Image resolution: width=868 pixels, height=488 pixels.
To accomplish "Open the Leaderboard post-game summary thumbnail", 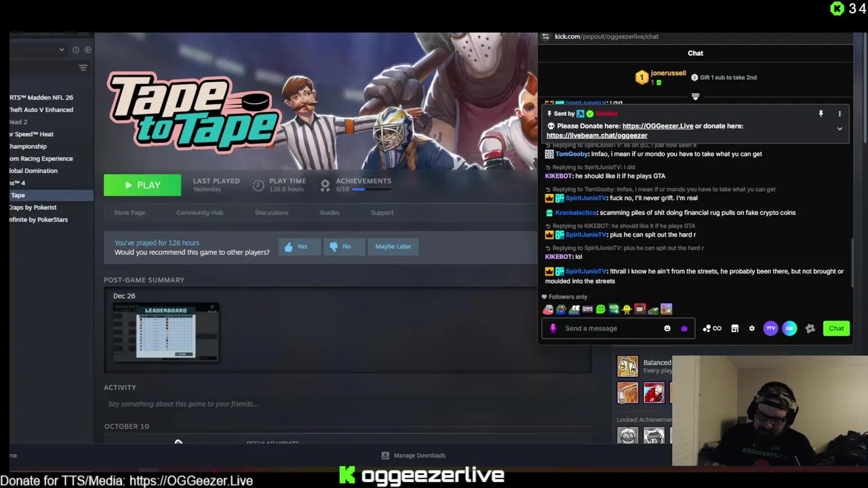I will pyautogui.click(x=166, y=333).
